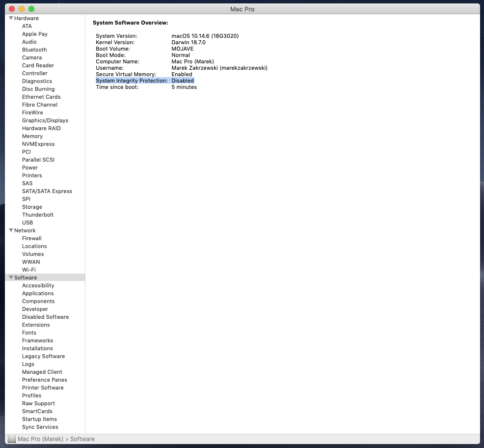Select Fibre Channel in sidebar
This screenshot has height=448, width=484.
click(40, 105)
